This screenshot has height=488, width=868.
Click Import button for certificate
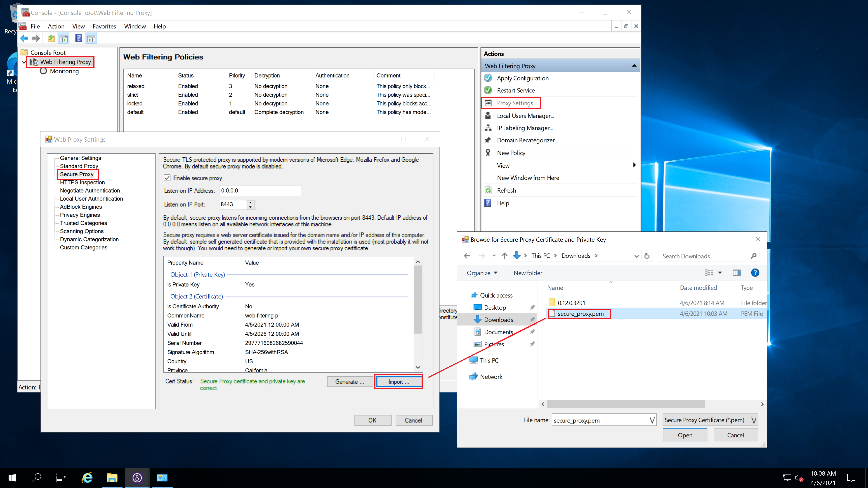[x=399, y=382]
